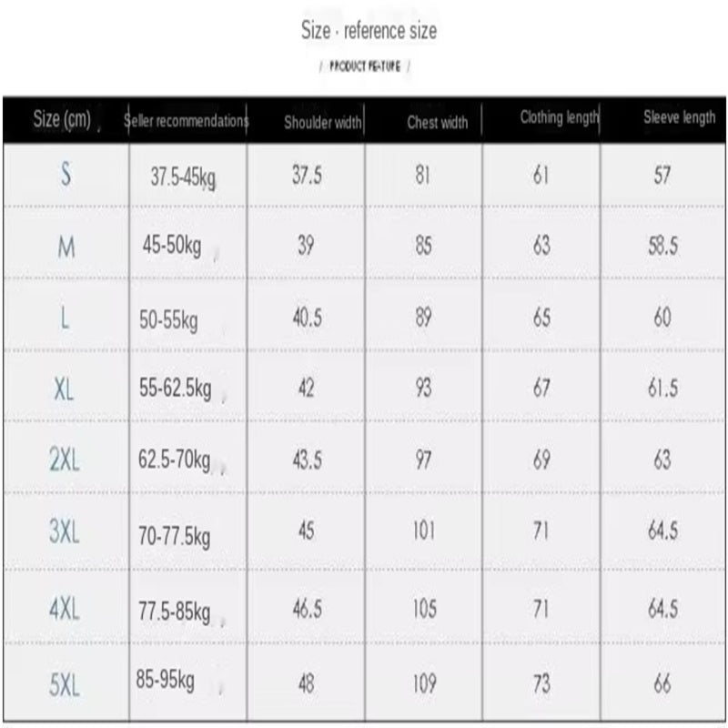The height and width of the screenshot is (728, 728).
Task: Select the "Chest width" column header
Action: click(438, 122)
